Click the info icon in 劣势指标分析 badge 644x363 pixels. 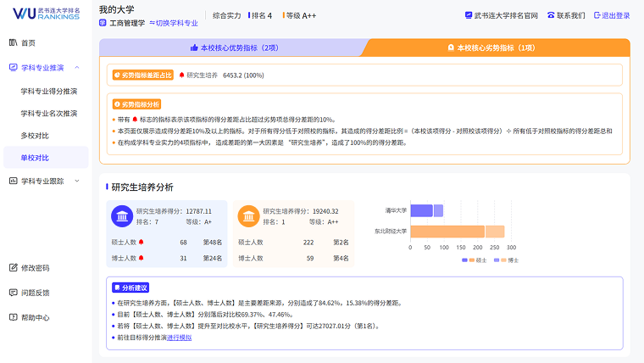coord(117,104)
